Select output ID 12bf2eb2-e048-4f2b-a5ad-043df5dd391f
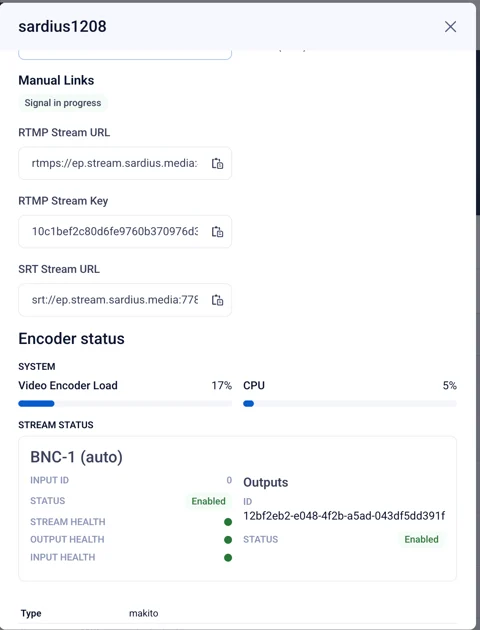This screenshot has width=480, height=630. [x=344, y=516]
